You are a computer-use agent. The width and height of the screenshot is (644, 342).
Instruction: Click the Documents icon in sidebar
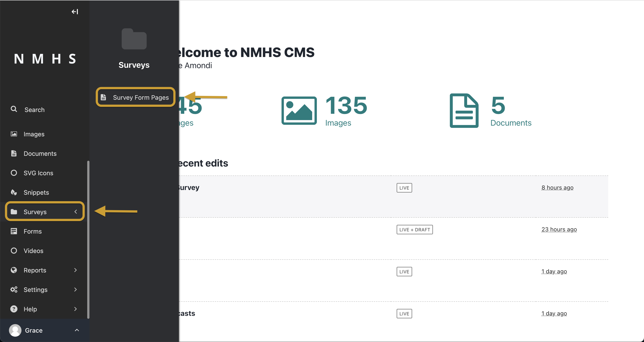14,153
